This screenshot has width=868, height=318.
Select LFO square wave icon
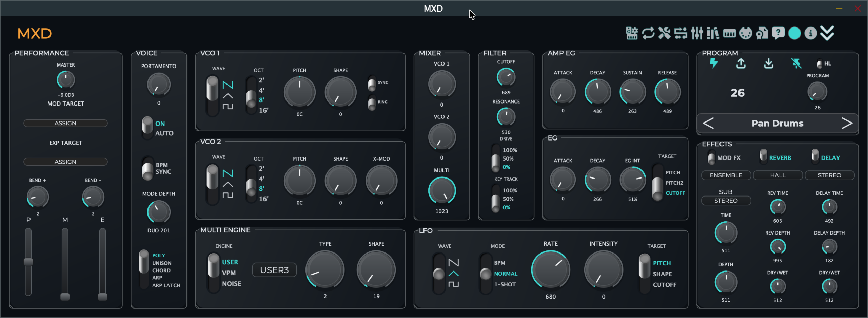[453, 284]
